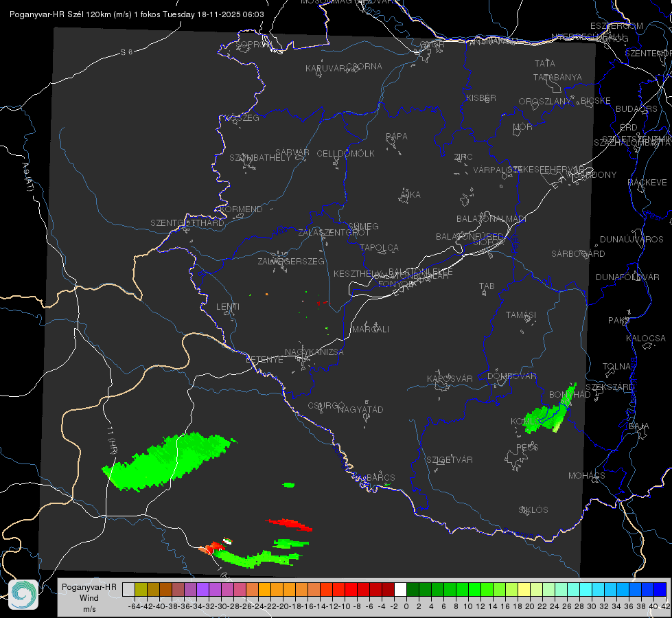Screen dimensions: 672x618
Task: Click the MOHÁCS label
Action: (587, 476)
